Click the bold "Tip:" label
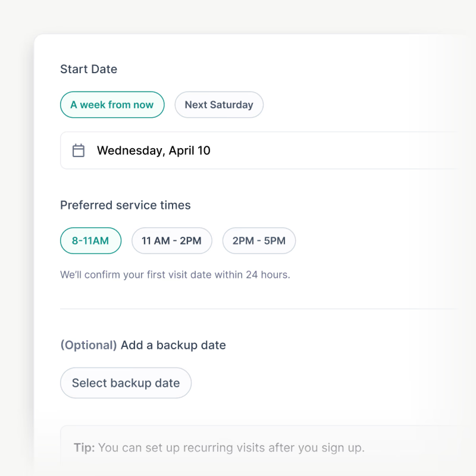The width and height of the screenshot is (476, 476). tap(84, 447)
